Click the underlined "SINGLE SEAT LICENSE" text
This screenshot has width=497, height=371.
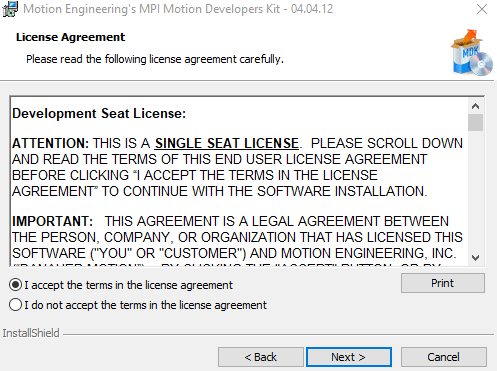pos(227,143)
